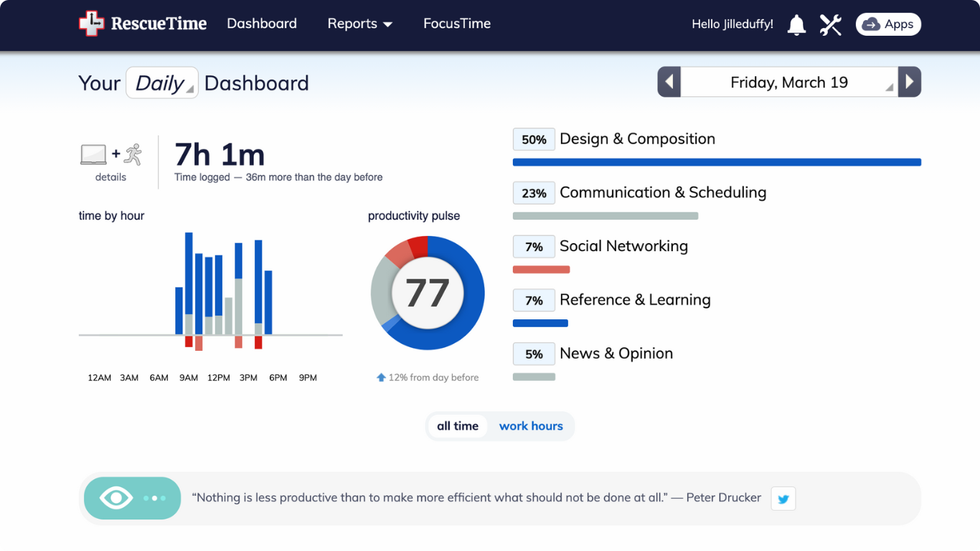
Task: Click the laptop and runner details icon
Action: (x=111, y=154)
